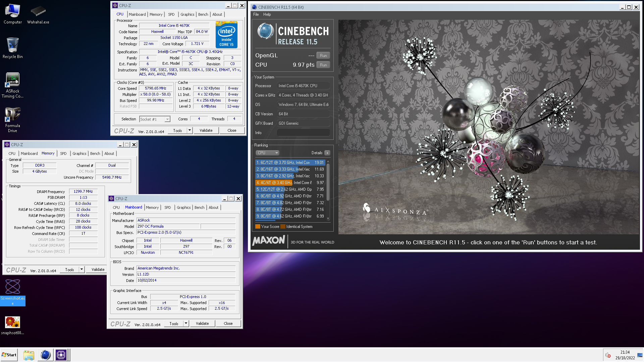Switch to Bench tab in top CPU-Z window
644x362 pixels.
(x=203, y=14)
